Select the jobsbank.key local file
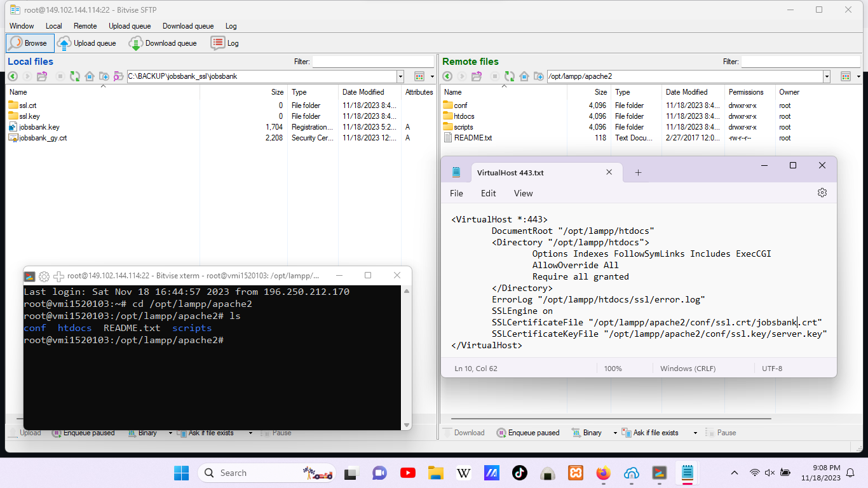Screen dimensions: 868x488 point(39,127)
